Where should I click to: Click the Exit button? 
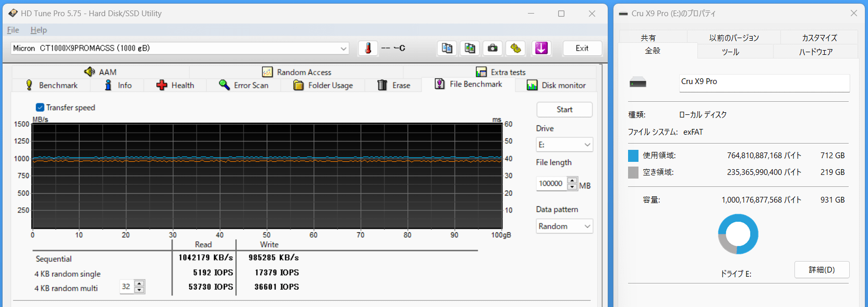tap(582, 48)
